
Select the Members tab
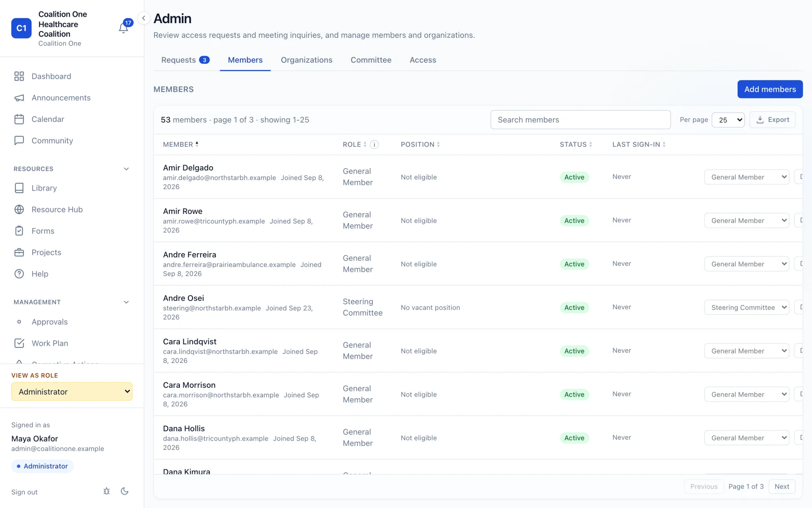click(x=245, y=60)
